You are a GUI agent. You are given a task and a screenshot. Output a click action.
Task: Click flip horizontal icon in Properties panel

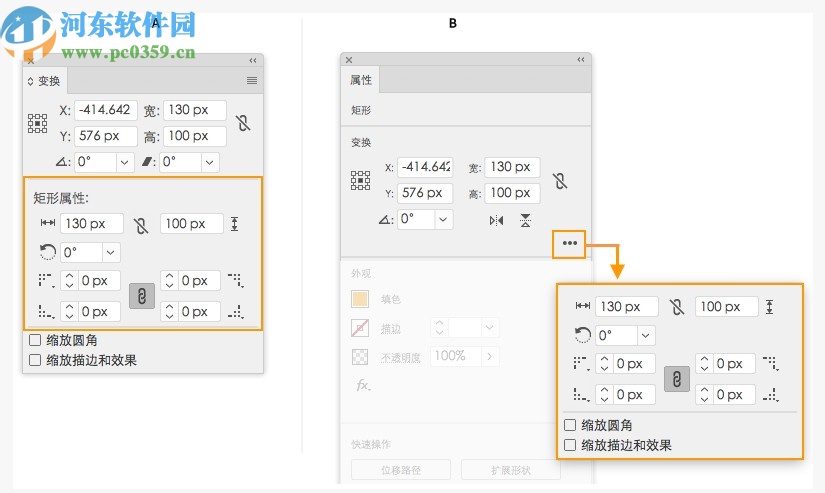coord(496,220)
